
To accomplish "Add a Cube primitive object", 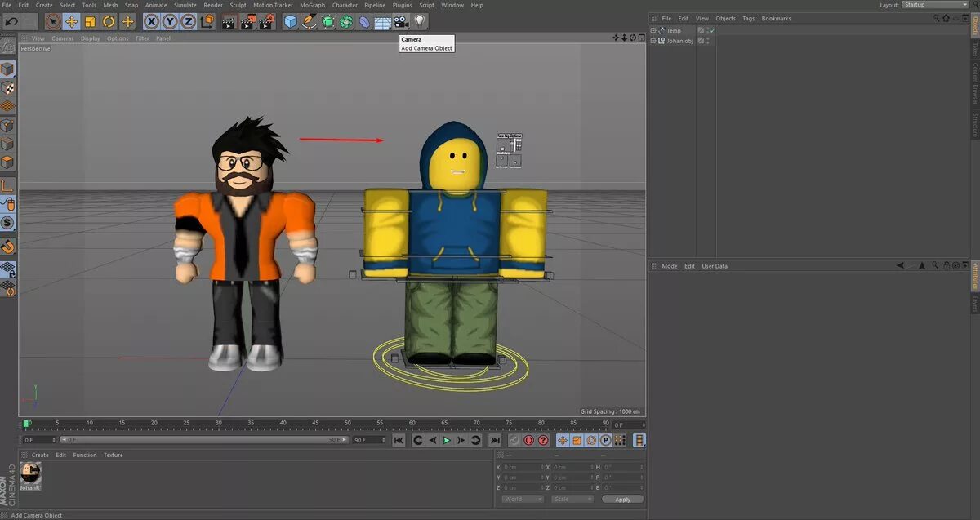I will (291, 21).
